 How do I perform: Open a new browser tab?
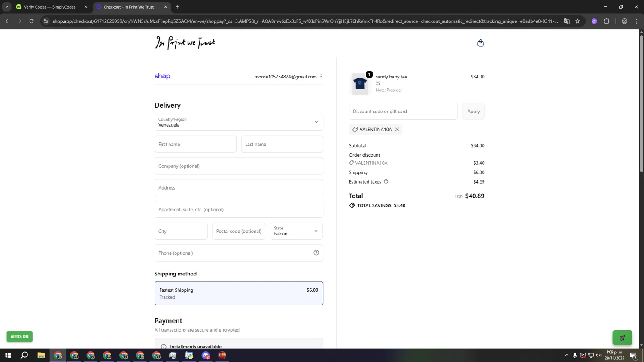tap(178, 7)
